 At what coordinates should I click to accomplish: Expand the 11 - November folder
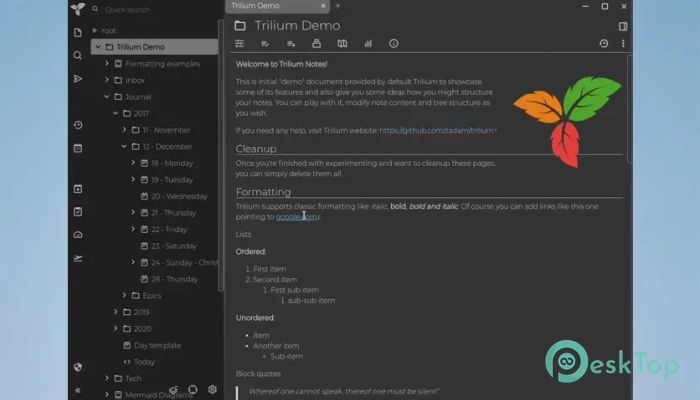[124, 130]
